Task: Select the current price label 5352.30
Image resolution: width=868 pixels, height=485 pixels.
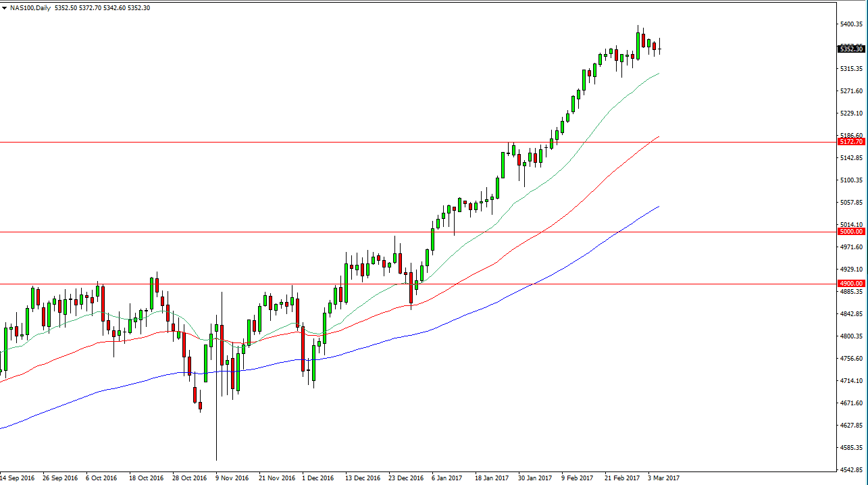Action: click(x=851, y=49)
